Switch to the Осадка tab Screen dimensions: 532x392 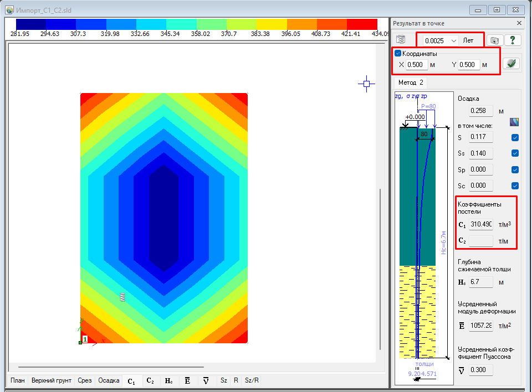(x=109, y=380)
